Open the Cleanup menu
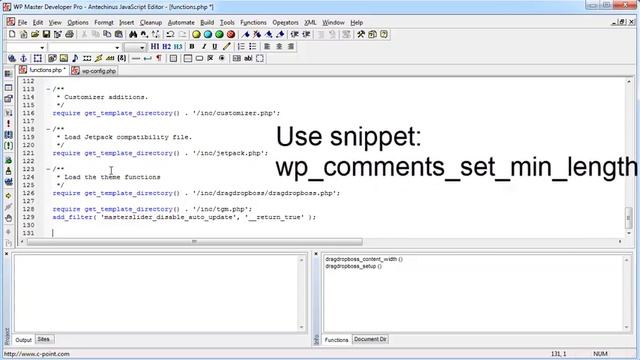640x360 pixels. pyautogui.click(x=151, y=22)
